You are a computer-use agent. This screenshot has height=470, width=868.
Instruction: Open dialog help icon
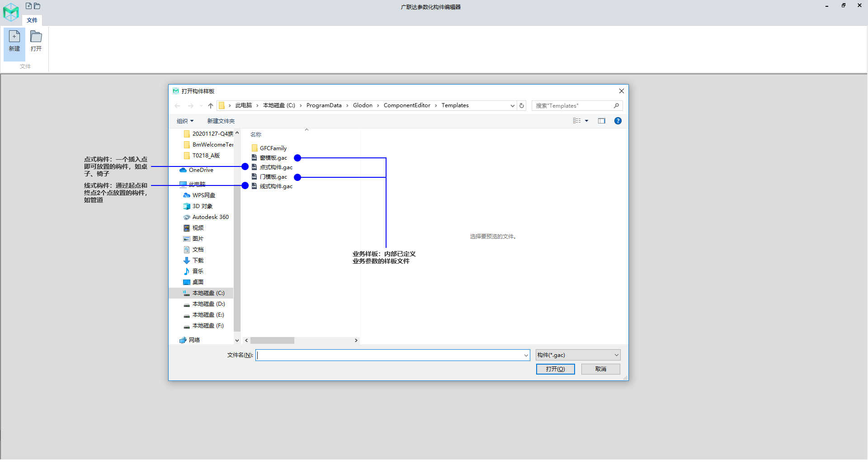point(618,121)
